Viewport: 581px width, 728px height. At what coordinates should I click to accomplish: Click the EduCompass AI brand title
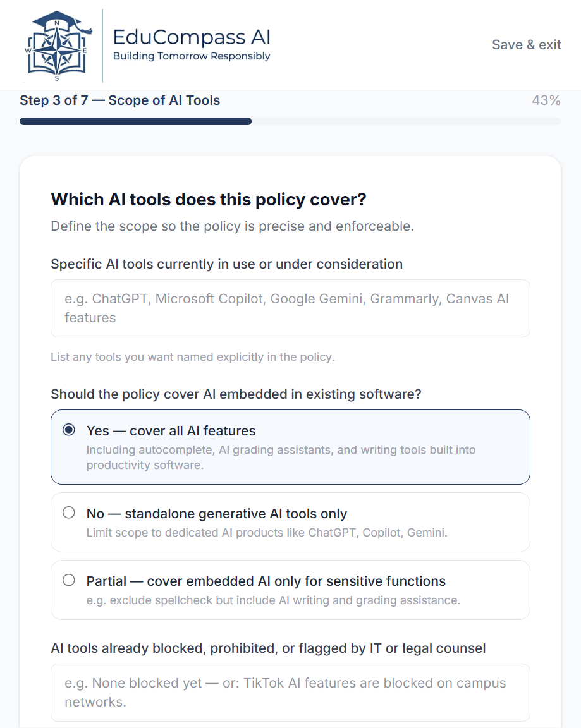pos(192,37)
